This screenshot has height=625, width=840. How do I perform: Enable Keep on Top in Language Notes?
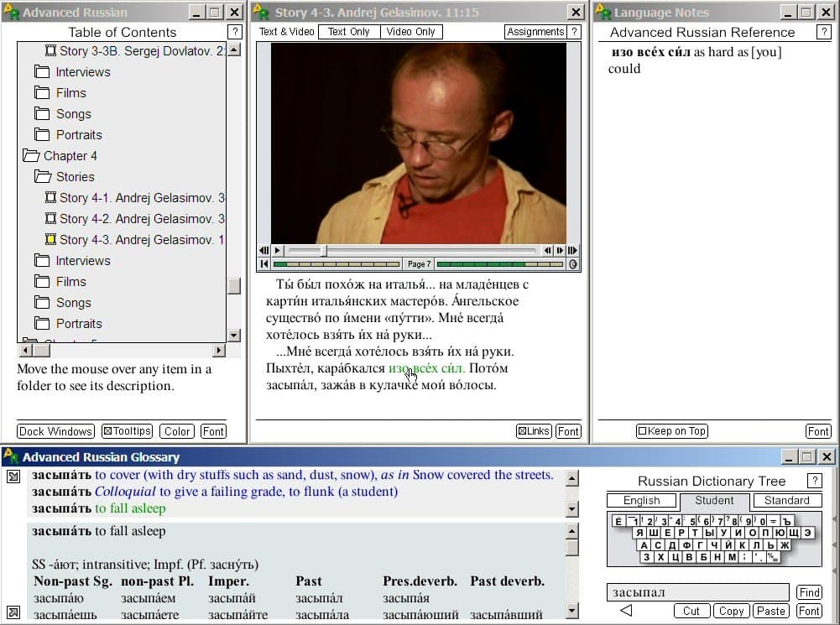[x=671, y=431]
